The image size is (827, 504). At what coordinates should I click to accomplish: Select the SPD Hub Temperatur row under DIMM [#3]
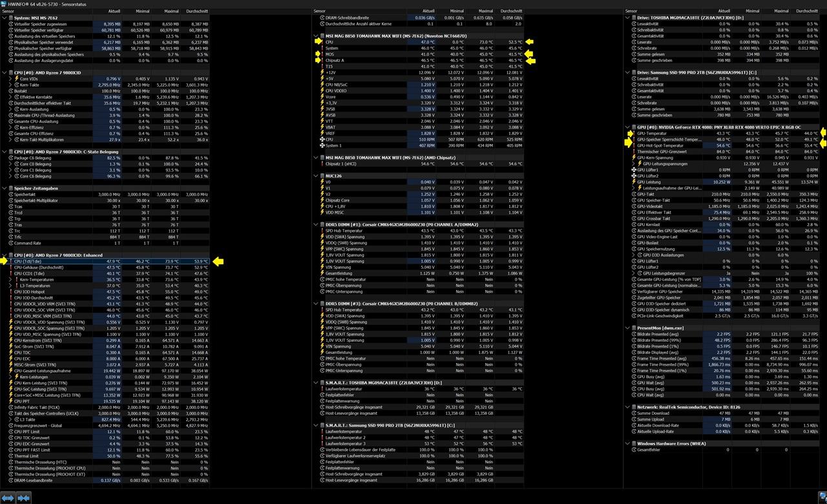tap(344, 310)
